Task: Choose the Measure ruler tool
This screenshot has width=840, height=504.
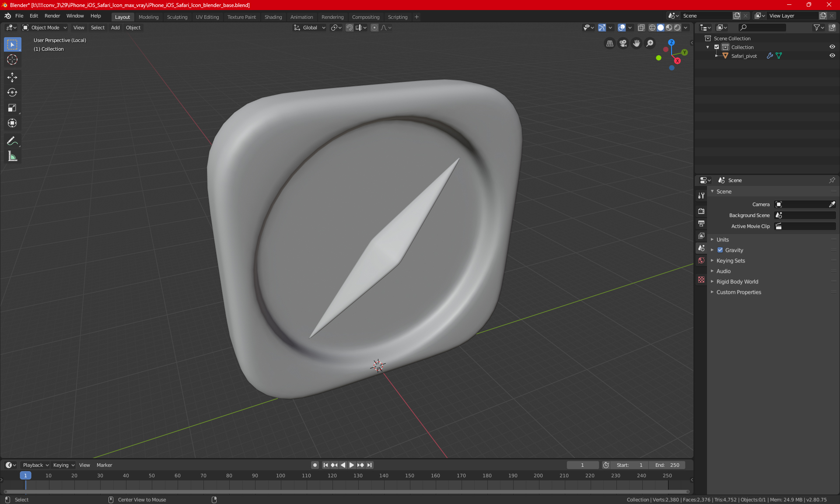Action: point(12,156)
